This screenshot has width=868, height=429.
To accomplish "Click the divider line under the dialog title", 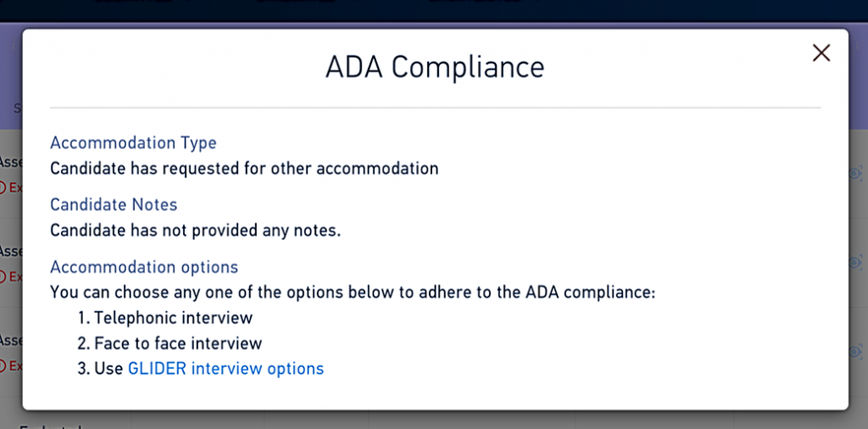I will [435, 108].
